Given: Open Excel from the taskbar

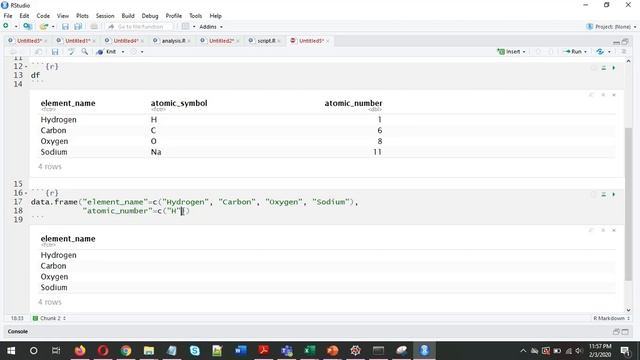Looking at the screenshot, I should tap(309, 351).
